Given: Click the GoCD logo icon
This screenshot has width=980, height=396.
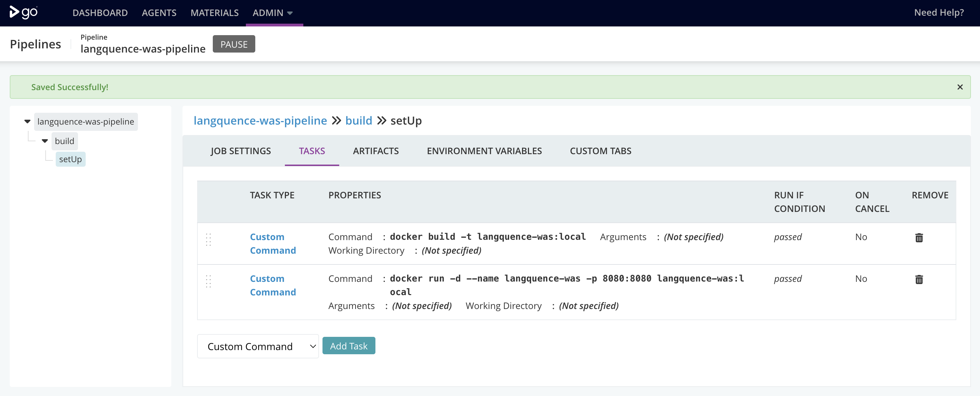Looking at the screenshot, I should coord(24,13).
